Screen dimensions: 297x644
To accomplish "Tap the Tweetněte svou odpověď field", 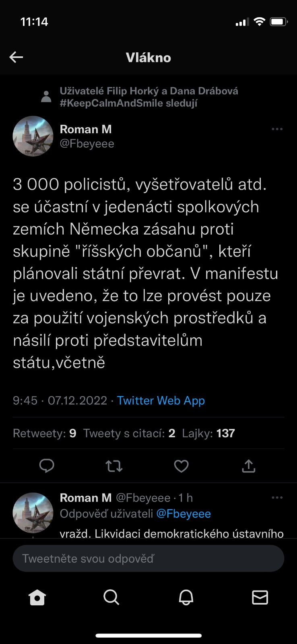I will coord(148,558).
